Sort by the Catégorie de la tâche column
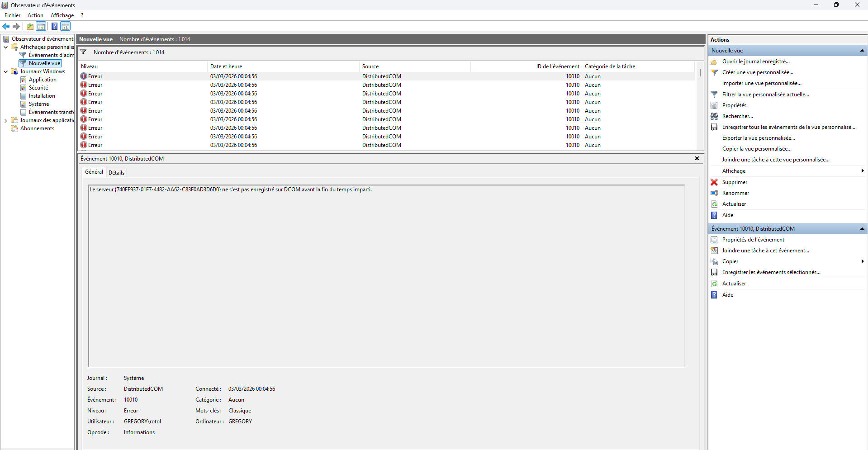Image resolution: width=868 pixels, height=450 pixels. (x=638, y=66)
